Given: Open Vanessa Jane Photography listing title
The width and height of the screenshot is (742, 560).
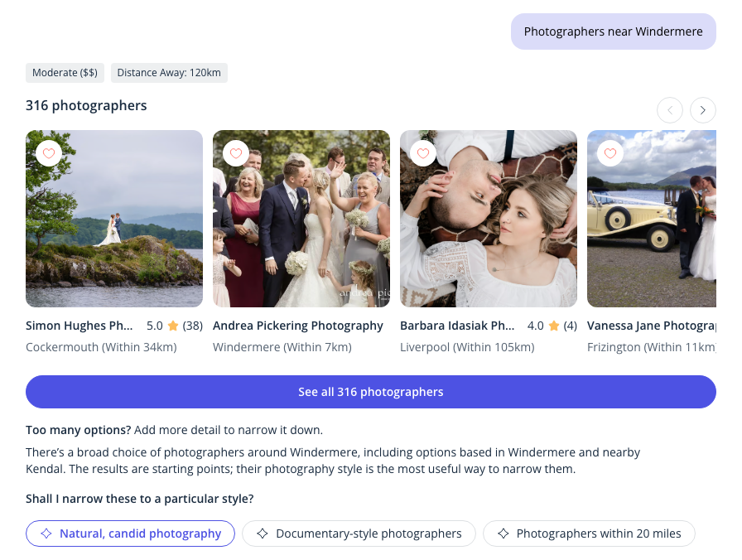Looking at the screenshot, I should coord(652,326).
